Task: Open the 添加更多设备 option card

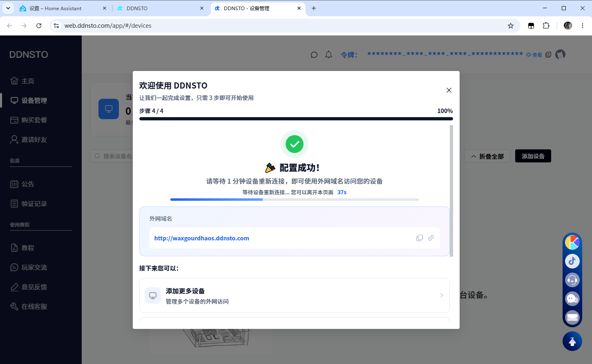Action: pos(294,295)
